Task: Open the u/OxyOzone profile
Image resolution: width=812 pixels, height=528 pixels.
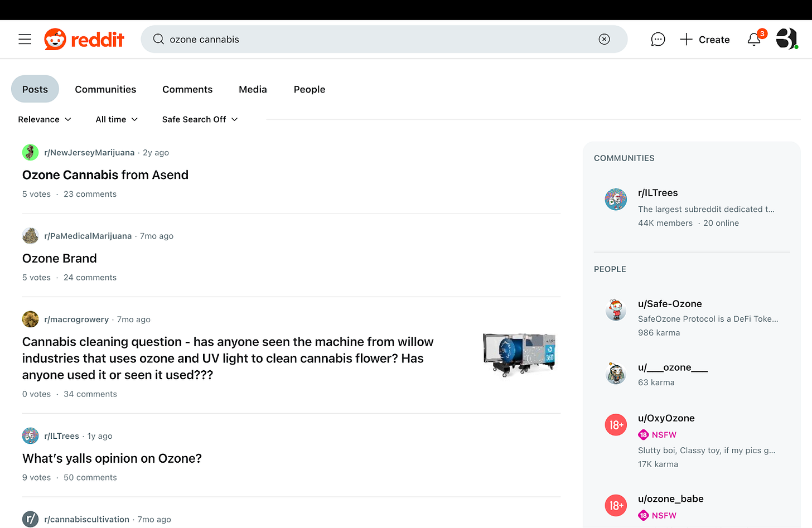Action: (x=666, y=418)
